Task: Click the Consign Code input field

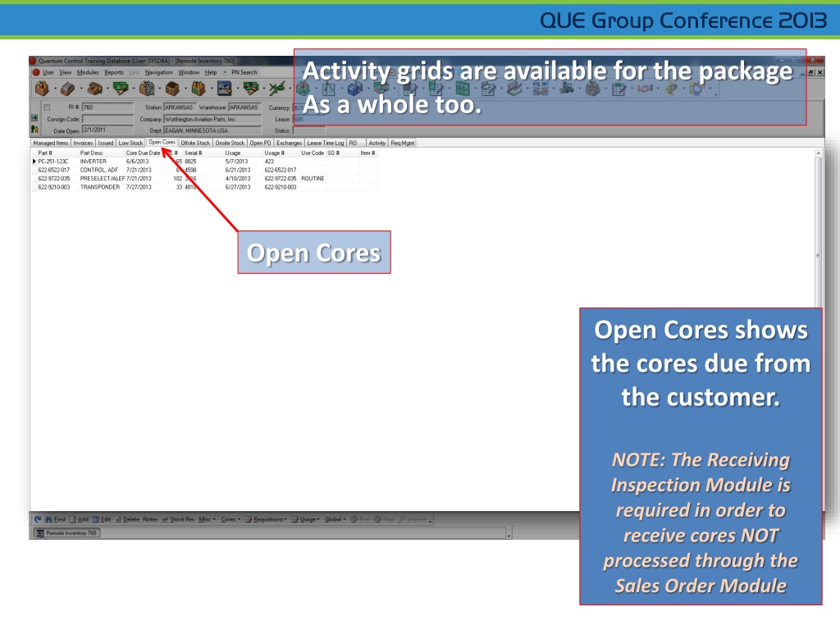Action: (107, 119)
